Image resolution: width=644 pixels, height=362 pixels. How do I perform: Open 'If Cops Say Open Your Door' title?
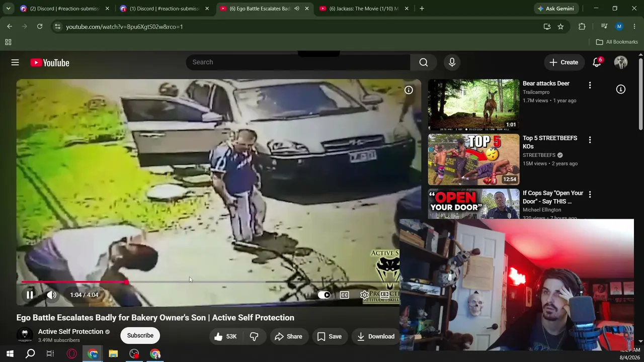553,197
